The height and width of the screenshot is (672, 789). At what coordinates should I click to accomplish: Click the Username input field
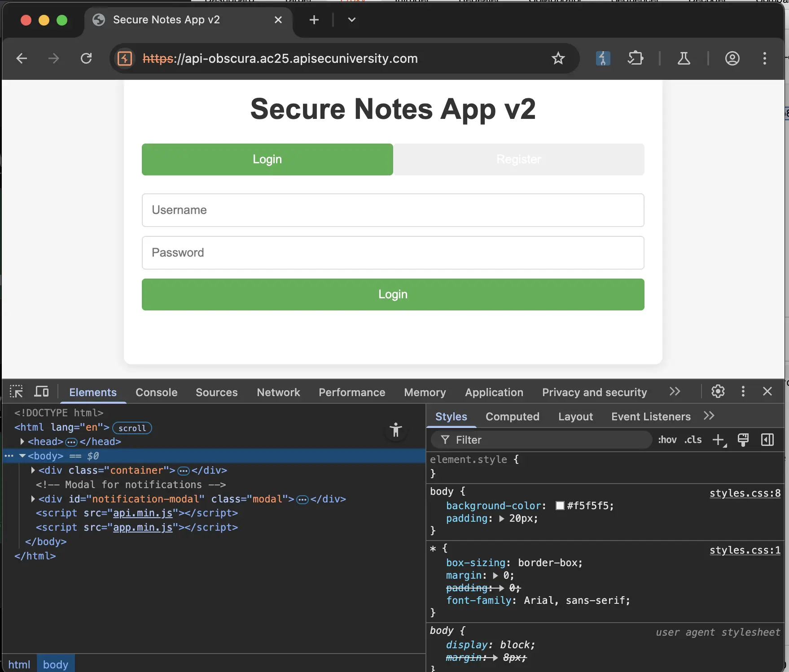393,210
